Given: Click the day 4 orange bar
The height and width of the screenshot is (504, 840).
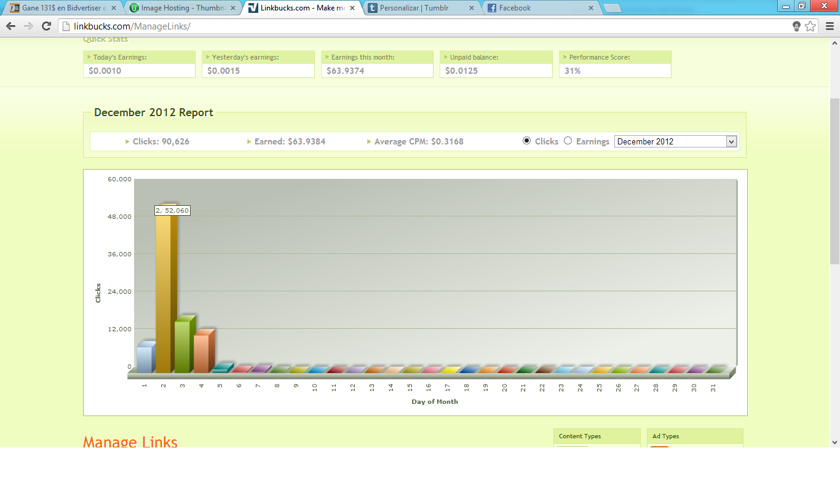Looking at the screenshot, I should click(x=204, y=351).
